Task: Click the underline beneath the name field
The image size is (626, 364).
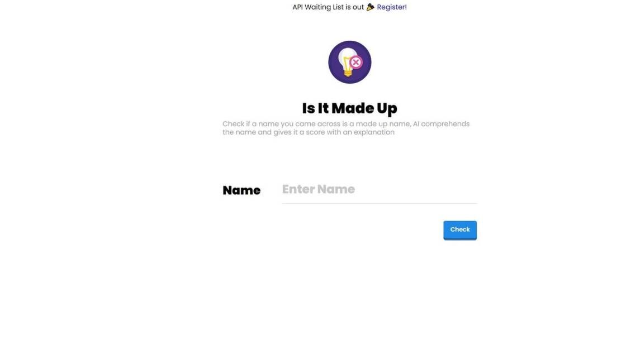Action: 380,203
